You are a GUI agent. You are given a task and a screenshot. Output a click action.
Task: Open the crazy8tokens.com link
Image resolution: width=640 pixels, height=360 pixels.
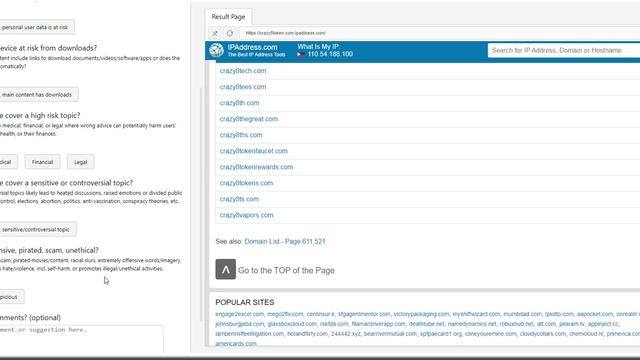click(x=246, y=183)
